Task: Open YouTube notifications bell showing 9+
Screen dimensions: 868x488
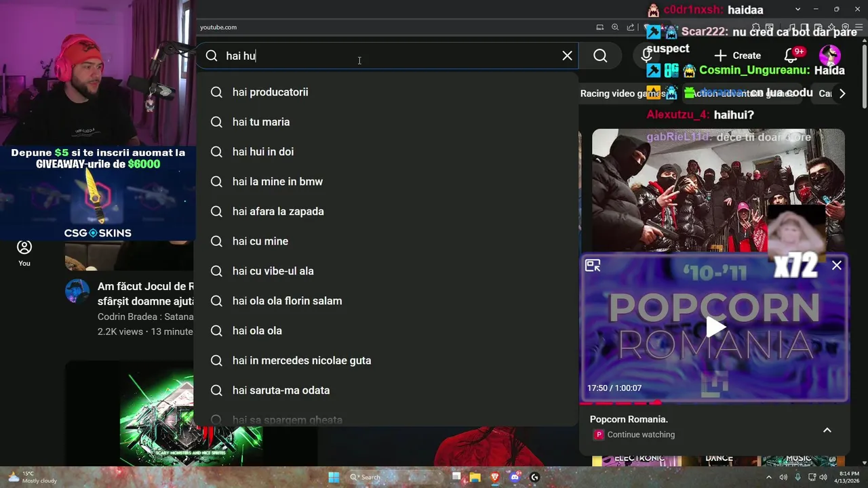Action: (x=791, y=56)
